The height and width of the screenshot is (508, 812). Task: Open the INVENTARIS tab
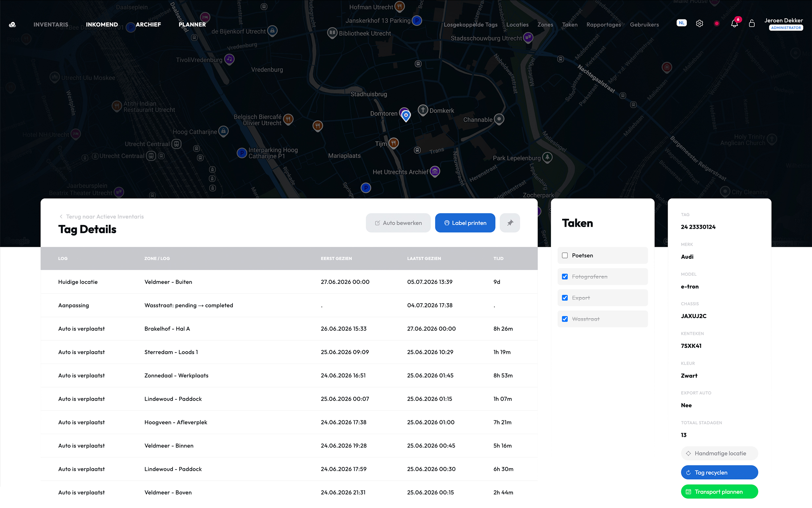[x=51, y=25]
